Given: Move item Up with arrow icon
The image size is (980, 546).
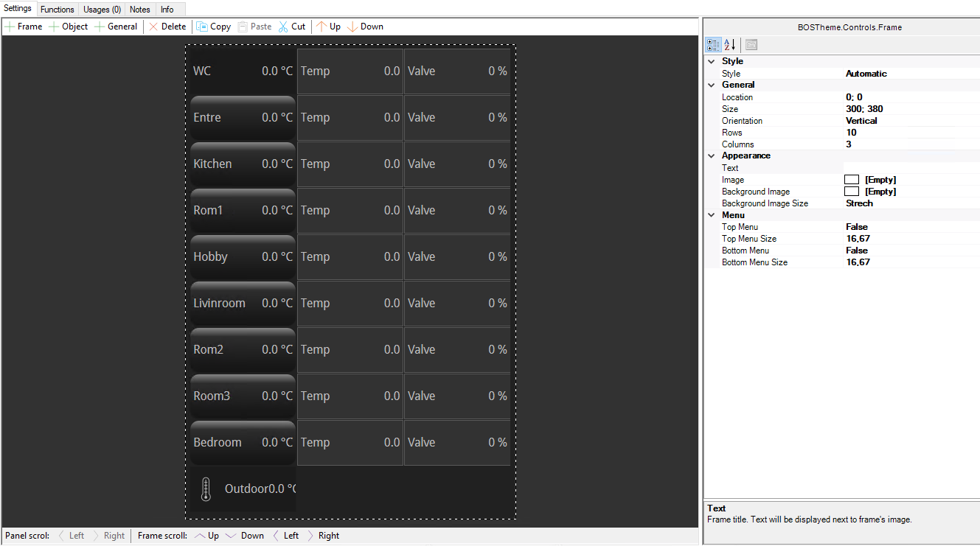Looking at the screenshot, I should point(321,27).
